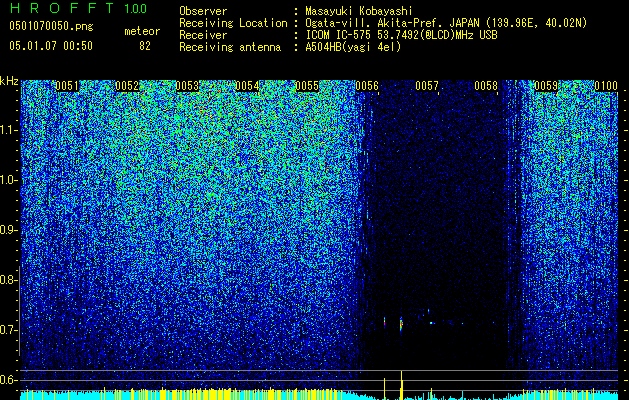Click time marker 0057
This screenshot has width=629, height=400.
[427, 86]
